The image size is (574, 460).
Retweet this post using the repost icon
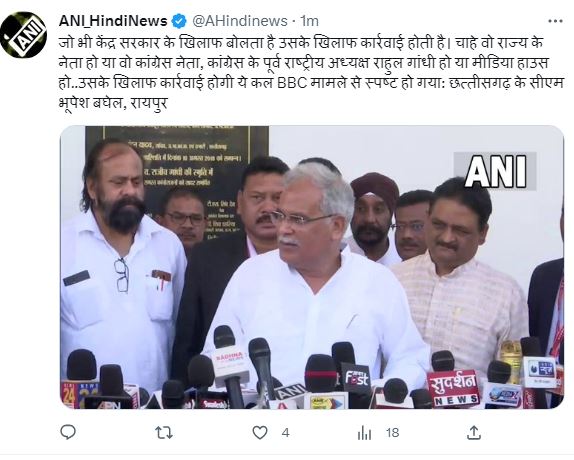pos(164,433)
